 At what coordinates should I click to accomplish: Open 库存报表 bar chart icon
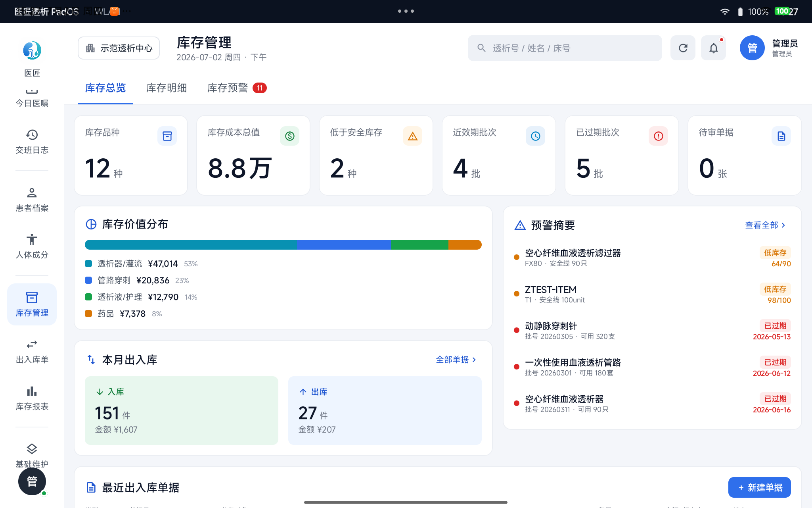pyautogui.click(x=32, y=391)
